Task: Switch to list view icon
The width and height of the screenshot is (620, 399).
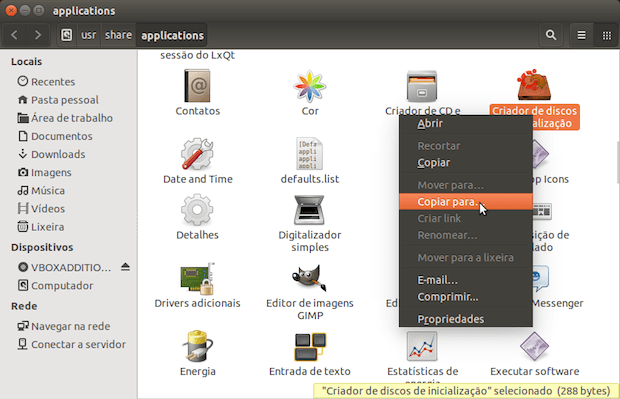Action: (582, 35)
